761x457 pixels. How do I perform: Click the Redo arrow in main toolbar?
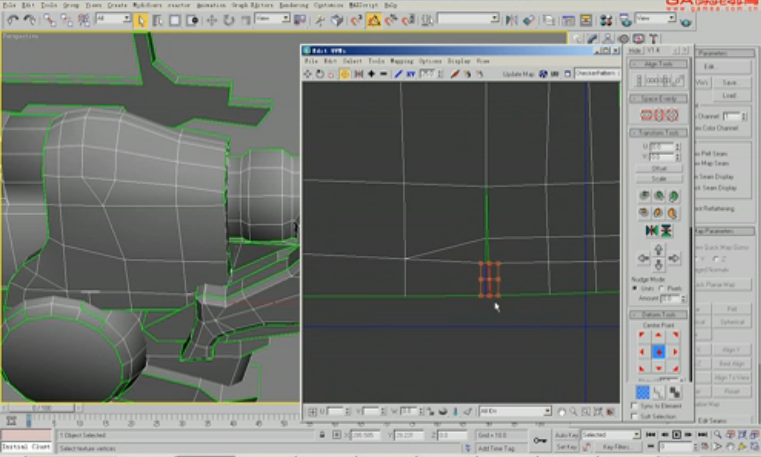(30, 20)
